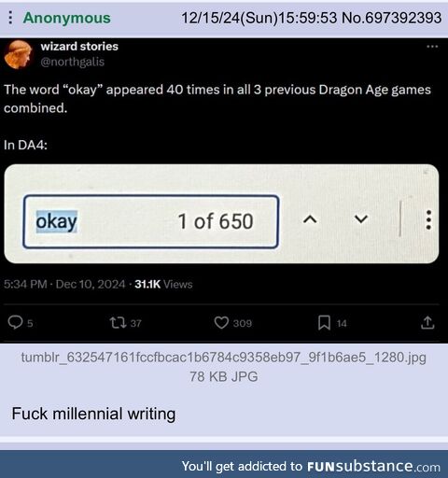Open the @northgalis handle
448x478 pixels.
tap(73, 62)
